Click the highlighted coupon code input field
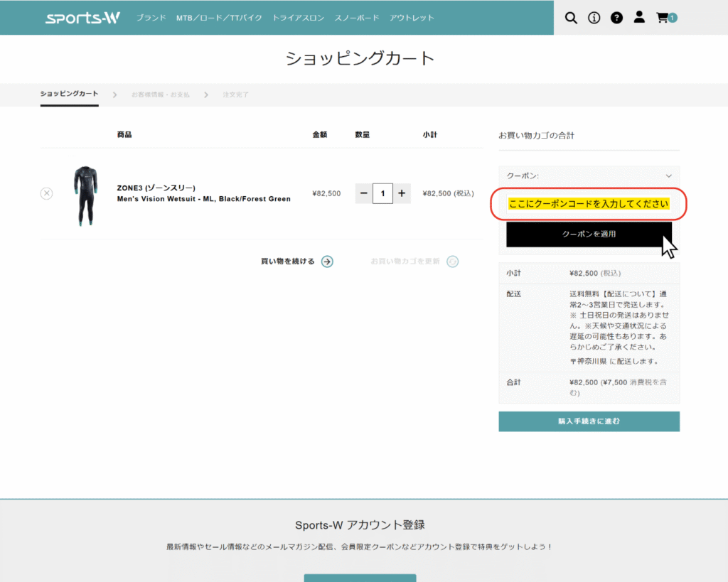Image resolution: width=728 pixels, height=582 pixels. 589,203
